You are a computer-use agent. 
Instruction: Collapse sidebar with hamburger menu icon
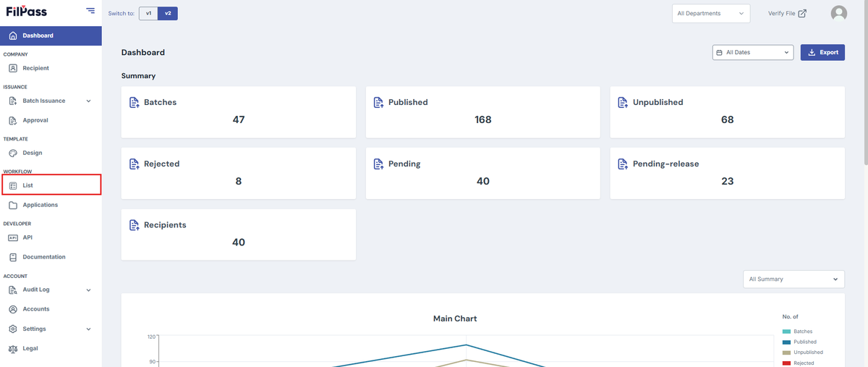[90, 11]
